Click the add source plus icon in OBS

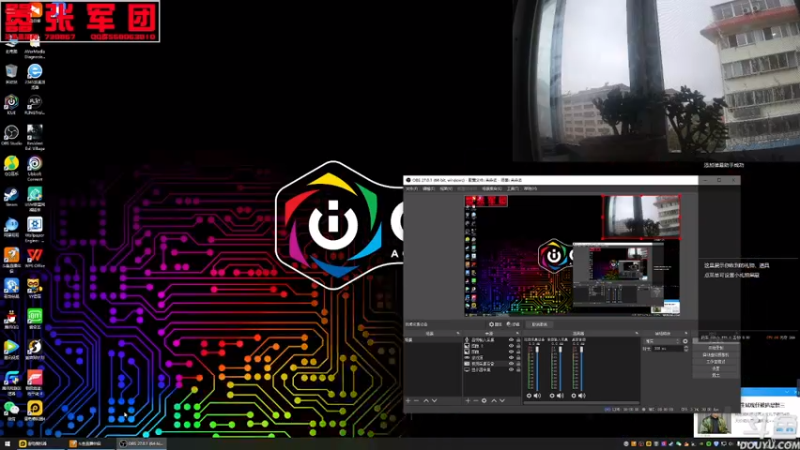point(467,401)
